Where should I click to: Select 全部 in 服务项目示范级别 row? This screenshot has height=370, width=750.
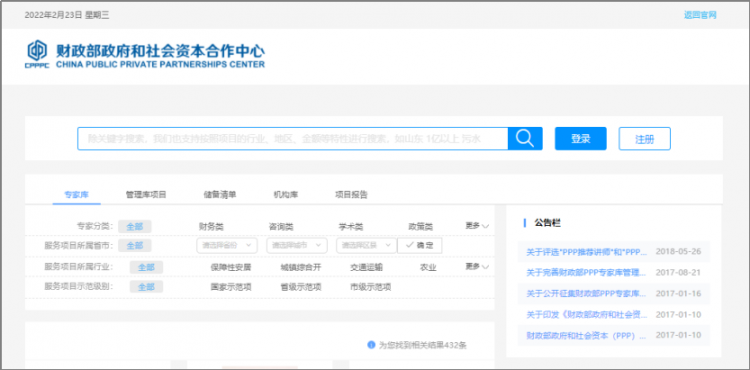[x=146, y=287]
